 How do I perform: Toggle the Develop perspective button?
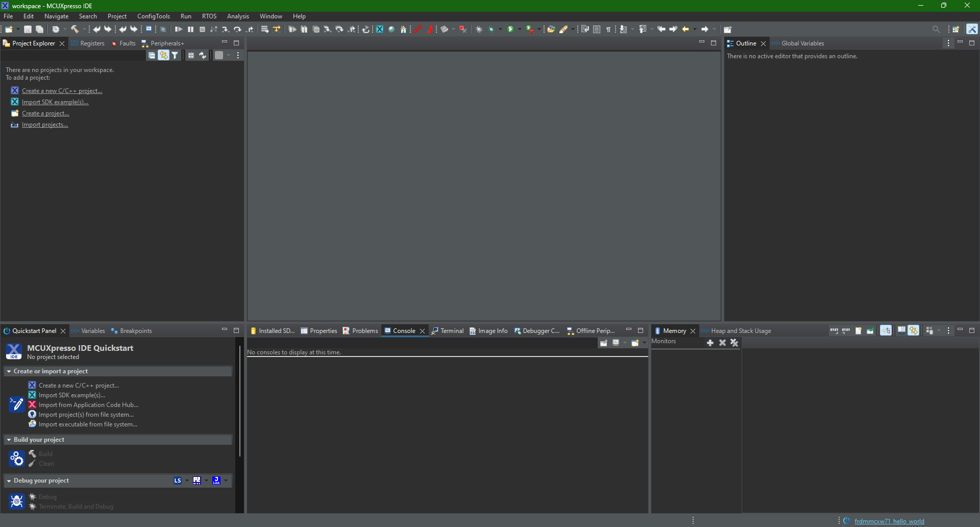(x=972, y=30)
